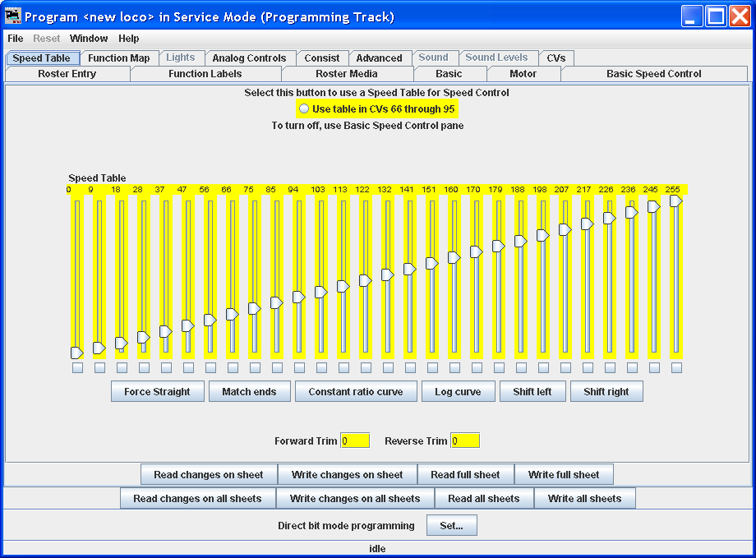Select 'Use table in CVs 66 through 95'
This screenshot has width=756, height=558.
[305, 108]
